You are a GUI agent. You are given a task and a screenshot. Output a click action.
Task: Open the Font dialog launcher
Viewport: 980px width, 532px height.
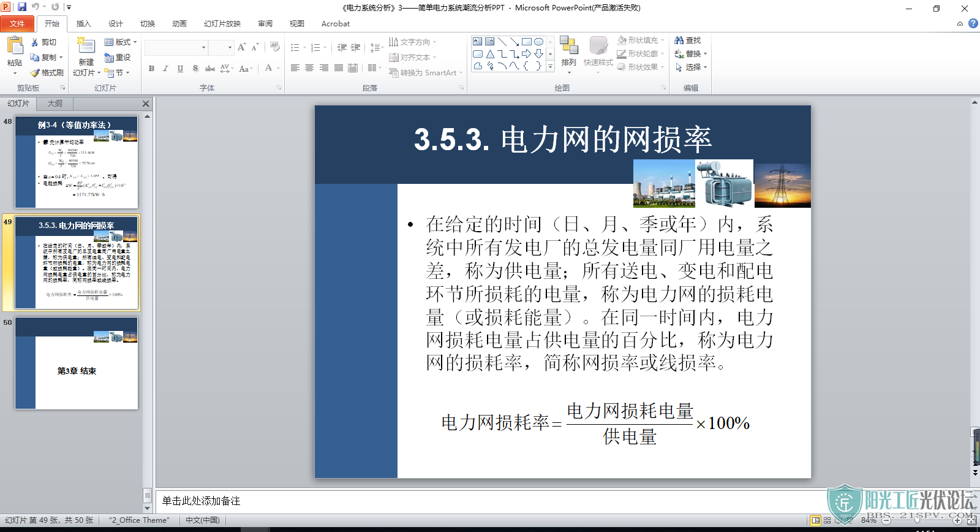[279, 88]
